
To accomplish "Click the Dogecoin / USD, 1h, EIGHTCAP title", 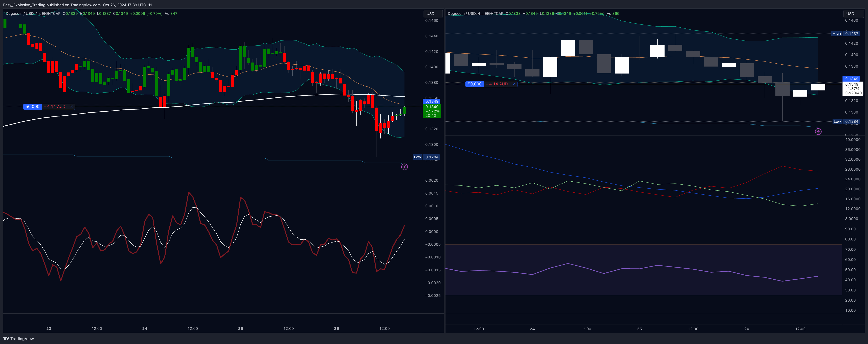I will click(33, 13).
